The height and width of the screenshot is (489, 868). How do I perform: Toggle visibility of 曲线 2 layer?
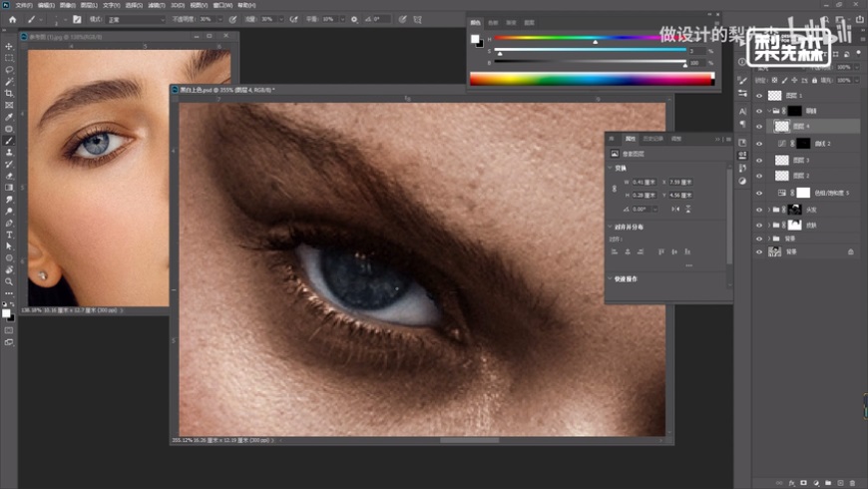[x=759, y=144]
